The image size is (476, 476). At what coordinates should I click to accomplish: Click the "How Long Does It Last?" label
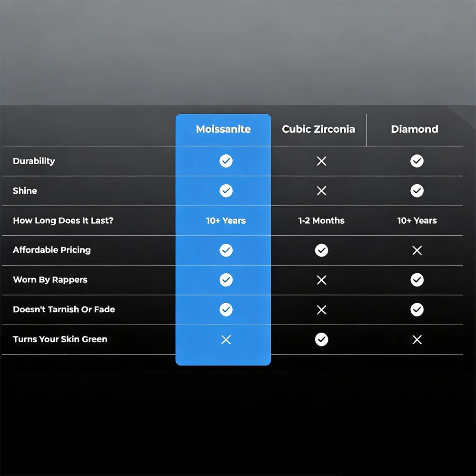(63, 220)
